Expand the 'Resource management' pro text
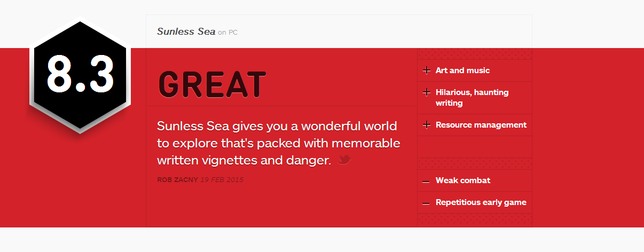Image resolution: width=644 pixels, height=252 pixels. 481,125
